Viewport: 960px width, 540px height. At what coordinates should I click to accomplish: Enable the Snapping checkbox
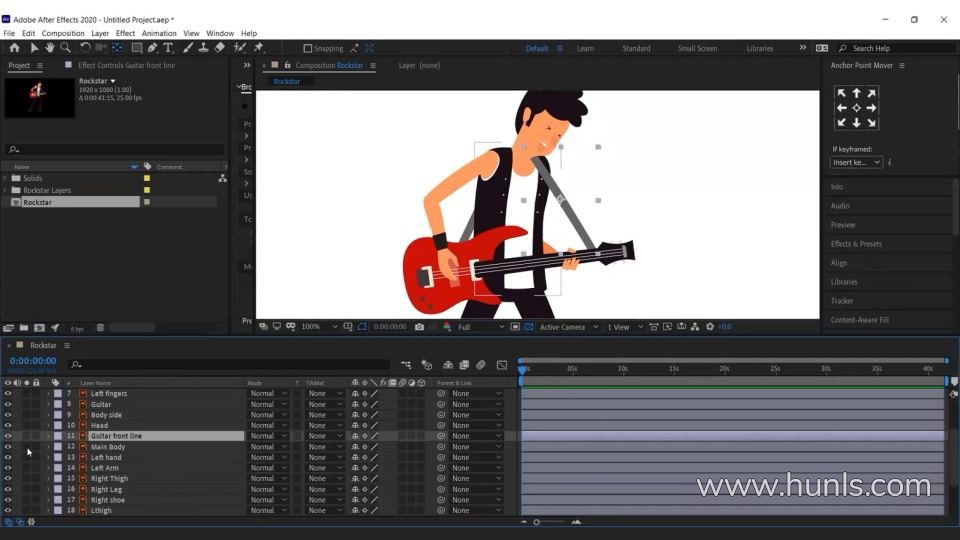[x=308, y=48]
